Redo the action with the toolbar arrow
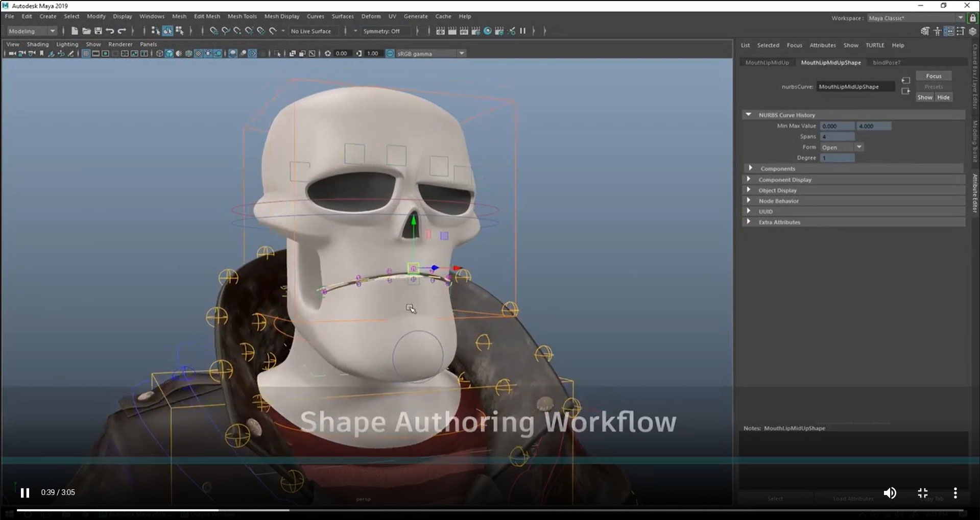This screenshot has width=980, height=520. pos(122,31)
